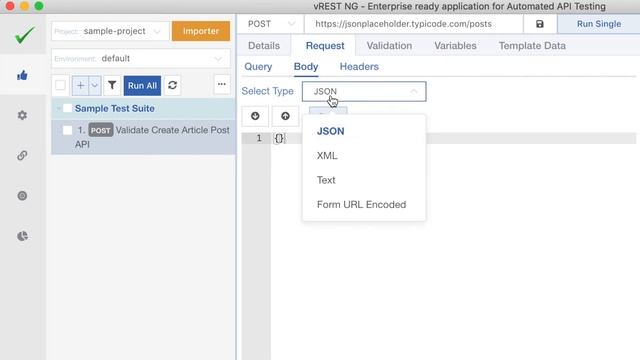Check the Sample Test Suite checkbox

67,108
